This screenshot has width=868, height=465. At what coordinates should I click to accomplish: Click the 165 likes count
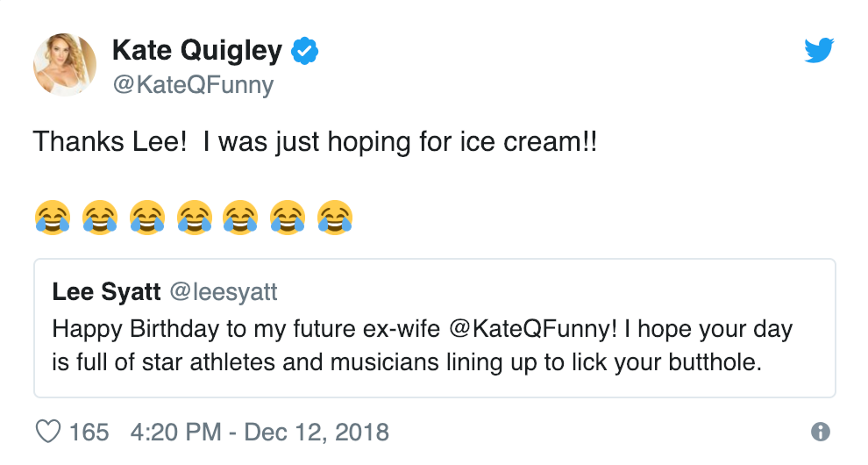(89, 432)
